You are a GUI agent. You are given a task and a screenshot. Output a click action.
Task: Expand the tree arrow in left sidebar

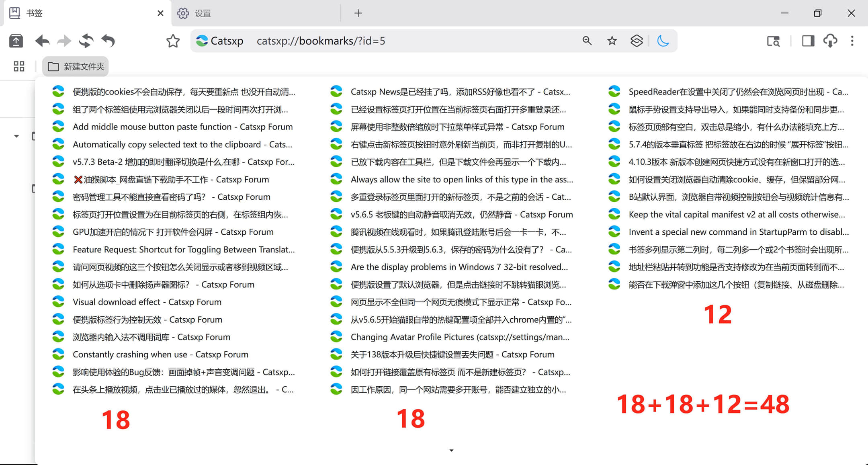coord(16,136)
